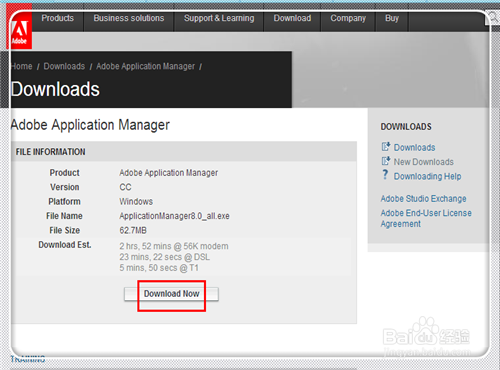Open the Support & Learning menu
The image size is (500, 370).
pos(219,18)
